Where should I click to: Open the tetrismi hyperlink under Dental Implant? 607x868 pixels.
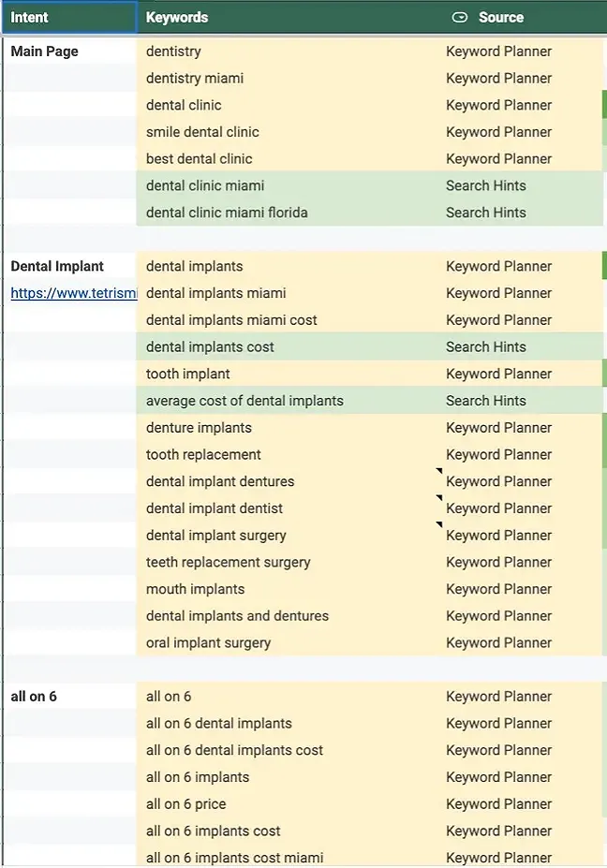(x=73, y=293)
